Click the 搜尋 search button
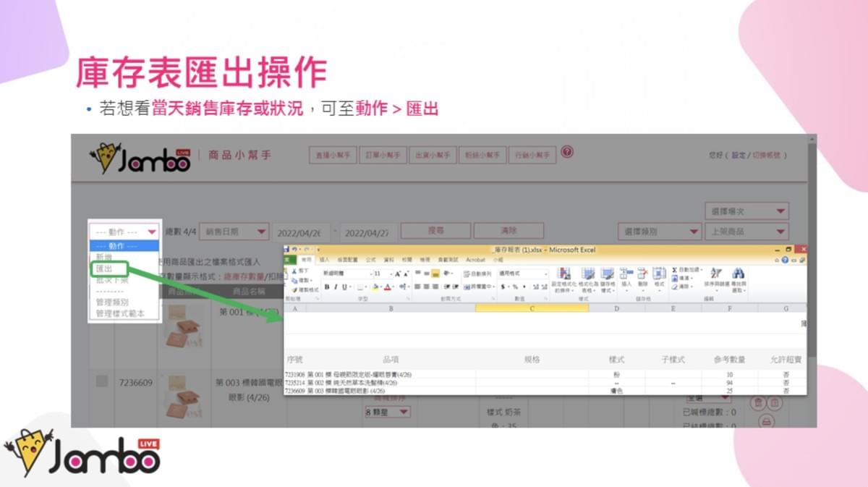The image size is (868, 487). click(x=435, y=231)
